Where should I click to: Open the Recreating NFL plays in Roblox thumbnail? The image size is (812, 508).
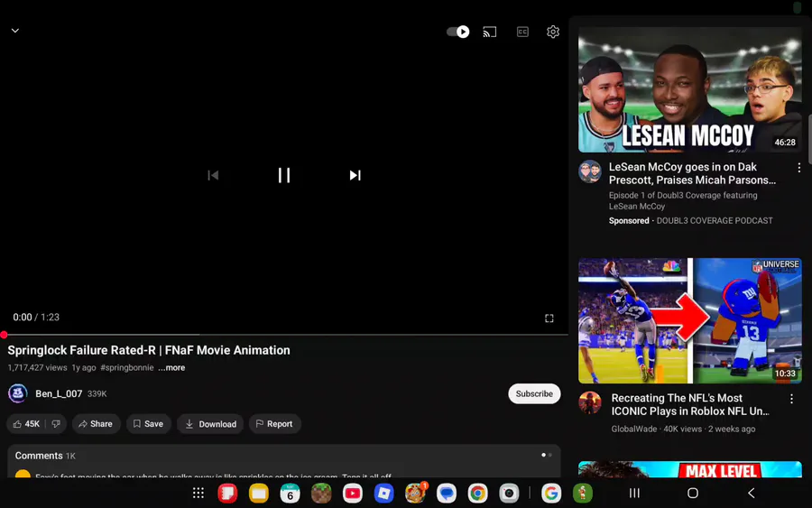click(x=690, y=320)
